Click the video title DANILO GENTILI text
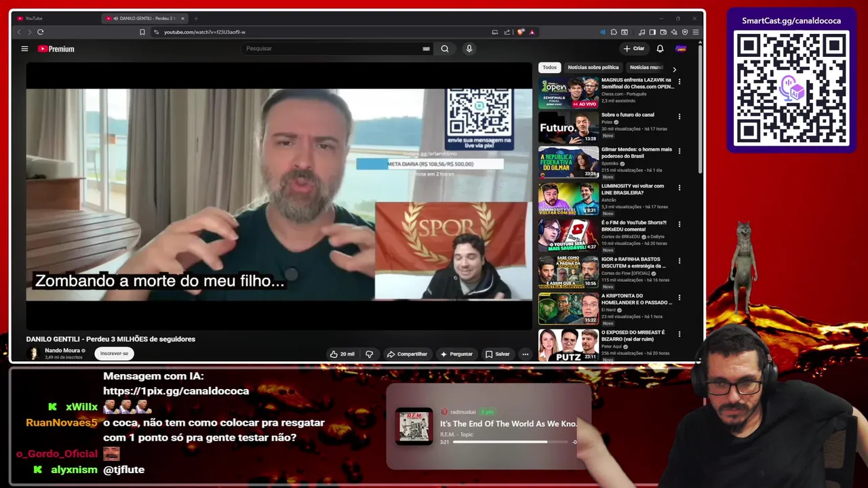The image size is (868, 488). [x=111, y=339]
